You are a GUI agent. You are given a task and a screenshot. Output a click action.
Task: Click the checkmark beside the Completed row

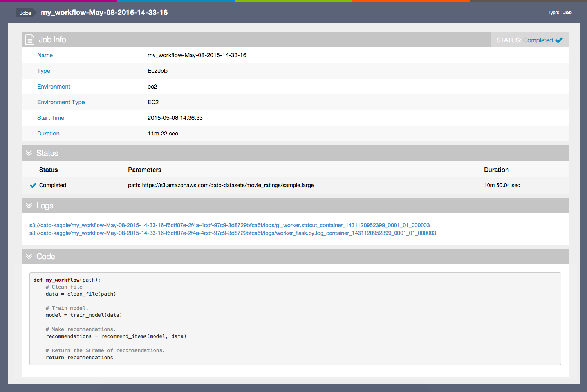point(33,185)
